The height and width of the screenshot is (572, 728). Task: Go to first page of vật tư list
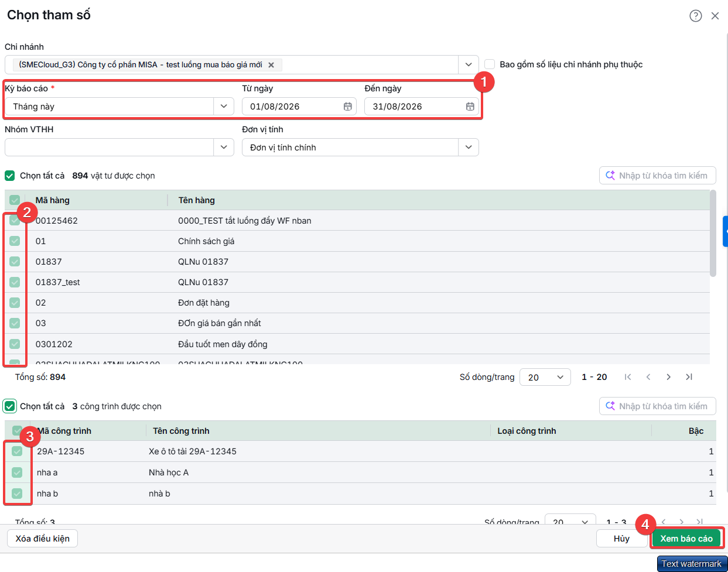coord(628,377)
